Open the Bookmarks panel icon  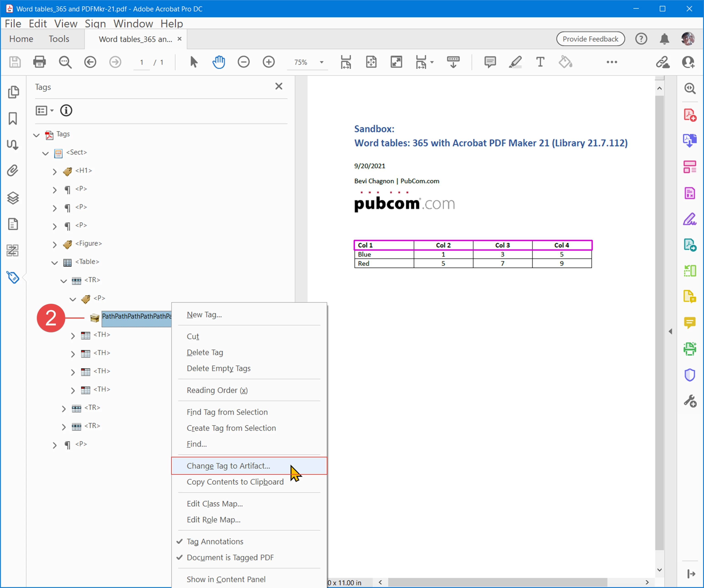(13, 119)
